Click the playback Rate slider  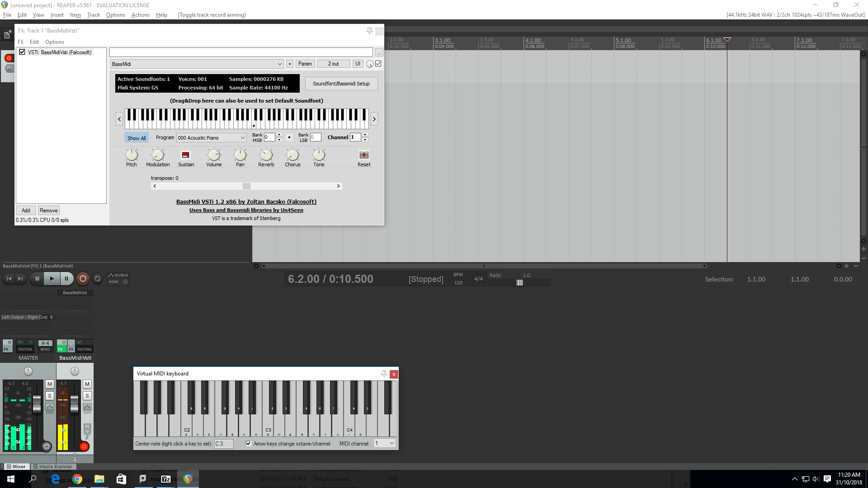tap(519, 282)
